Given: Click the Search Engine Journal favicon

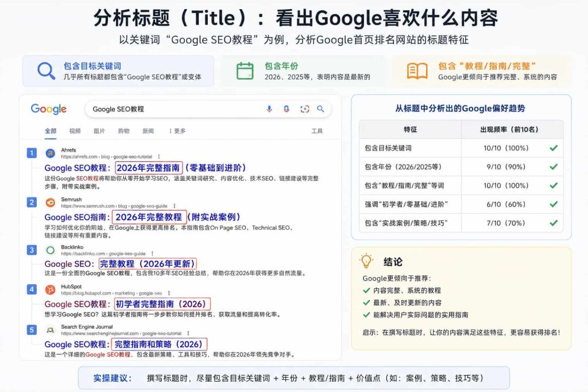Looking at the screenshot, I should (51, 330).
